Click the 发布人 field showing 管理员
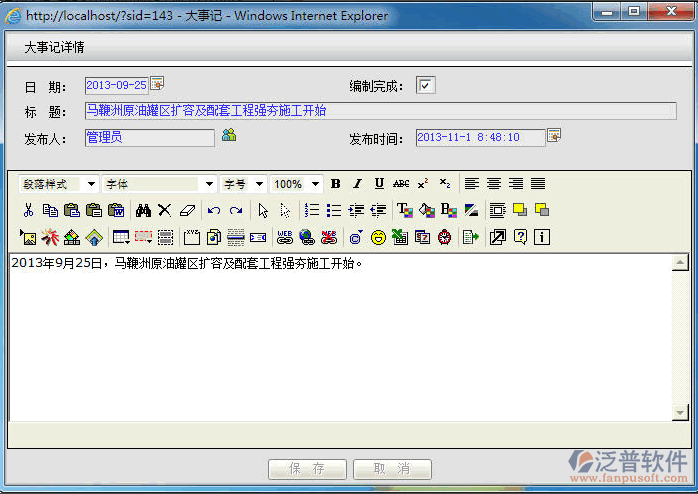Screen dimensions: 698x494 [150, 138]
